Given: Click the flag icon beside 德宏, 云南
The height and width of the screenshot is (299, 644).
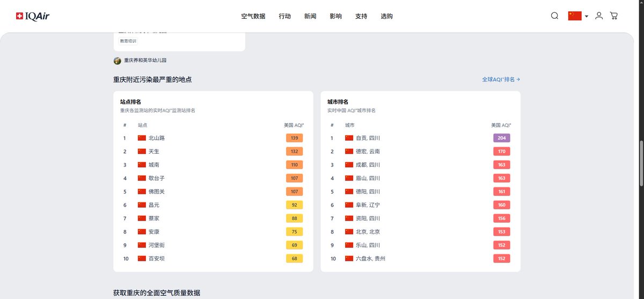Looking at the screenshot, I should point(349,151).
